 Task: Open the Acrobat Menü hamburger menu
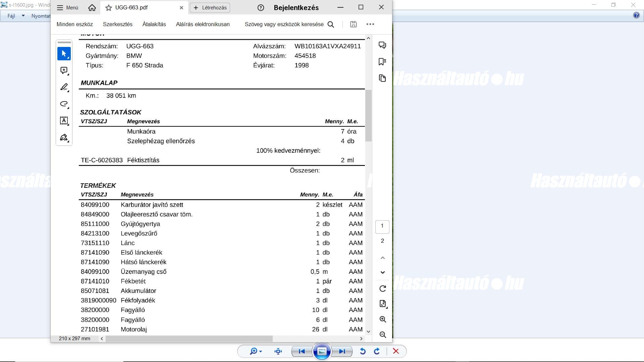pos(67,8)
